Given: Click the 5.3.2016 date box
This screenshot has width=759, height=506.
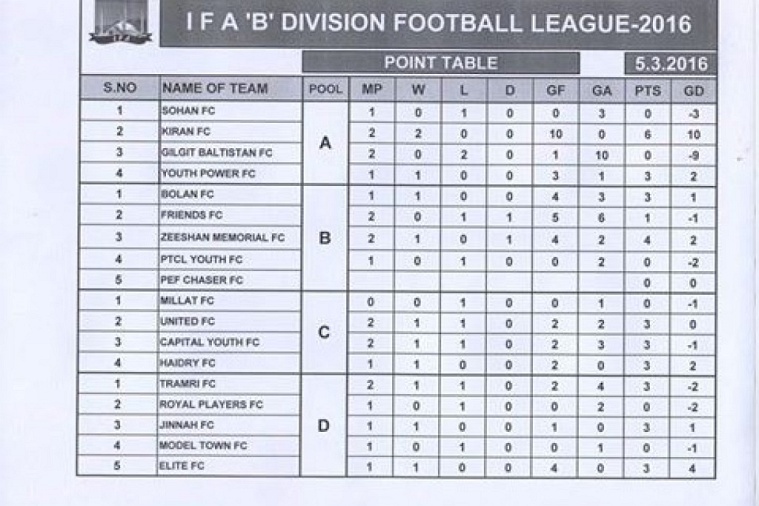Looking at the screenshot, I should (671, 64).
